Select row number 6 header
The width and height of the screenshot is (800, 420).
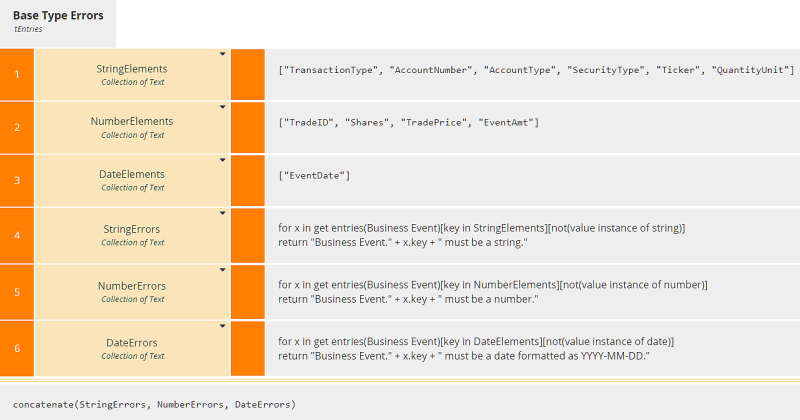(x=17, y=349)
